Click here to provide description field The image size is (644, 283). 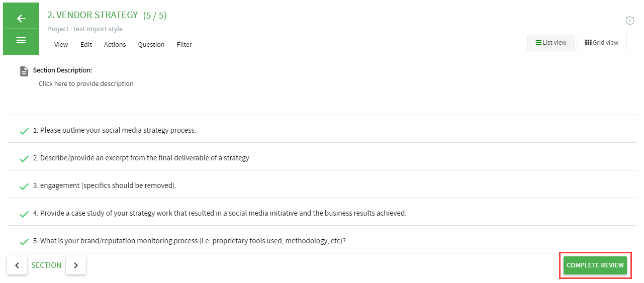[86, 84]
